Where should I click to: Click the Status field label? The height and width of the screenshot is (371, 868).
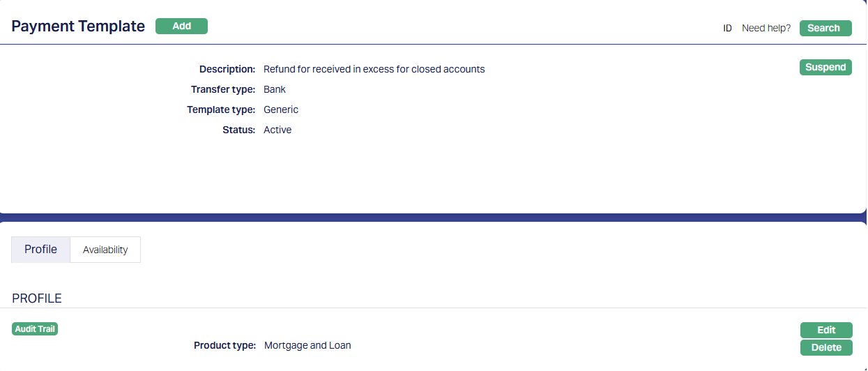pyautogui.click(x=238, y=130)
